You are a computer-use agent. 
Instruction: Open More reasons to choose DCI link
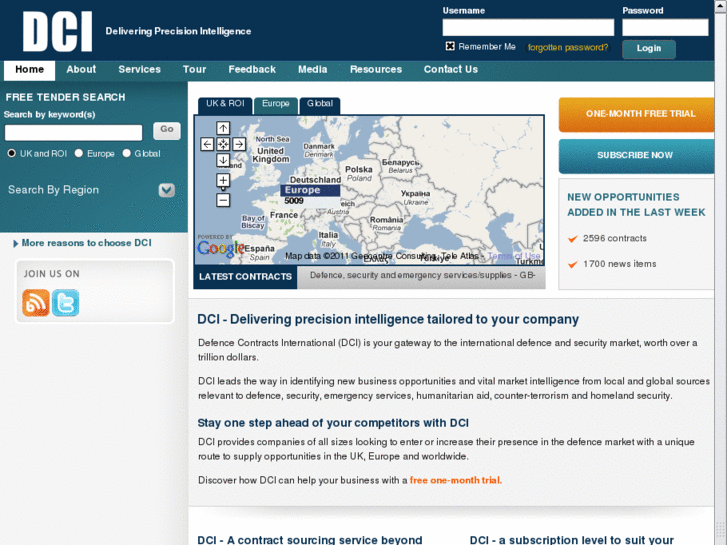86,243
